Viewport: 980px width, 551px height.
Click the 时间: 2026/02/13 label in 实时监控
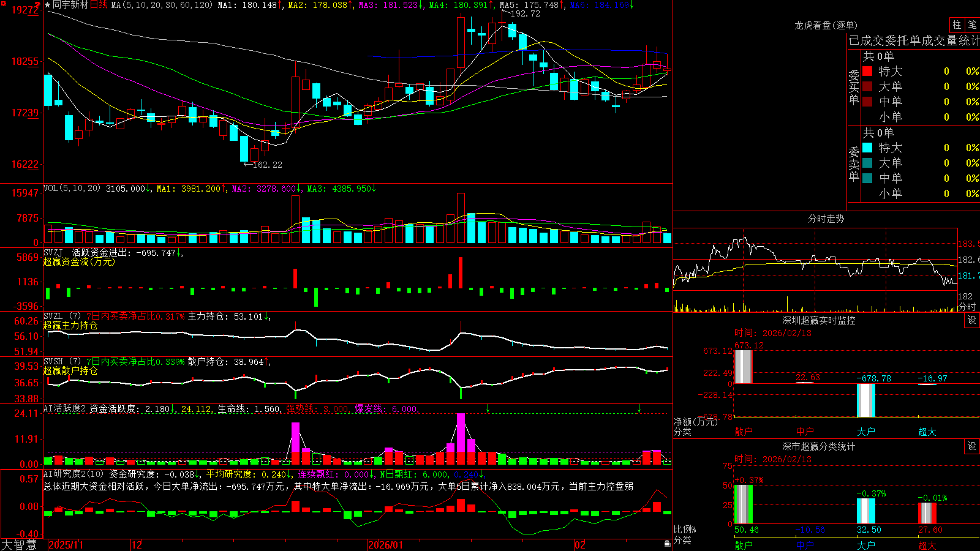pos(773,333)
